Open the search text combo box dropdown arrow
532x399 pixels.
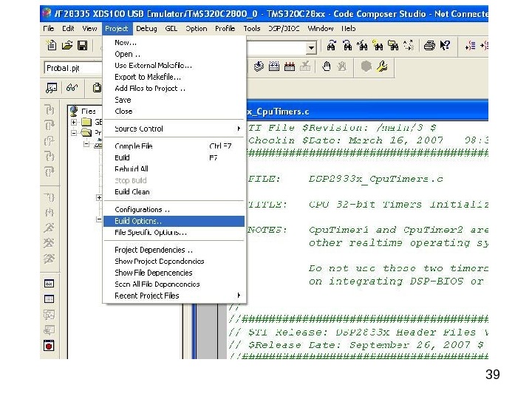[311, 48]
